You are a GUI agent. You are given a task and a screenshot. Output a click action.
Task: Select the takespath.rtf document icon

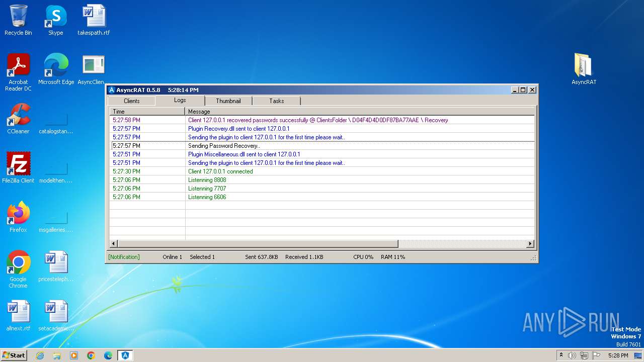94,20
